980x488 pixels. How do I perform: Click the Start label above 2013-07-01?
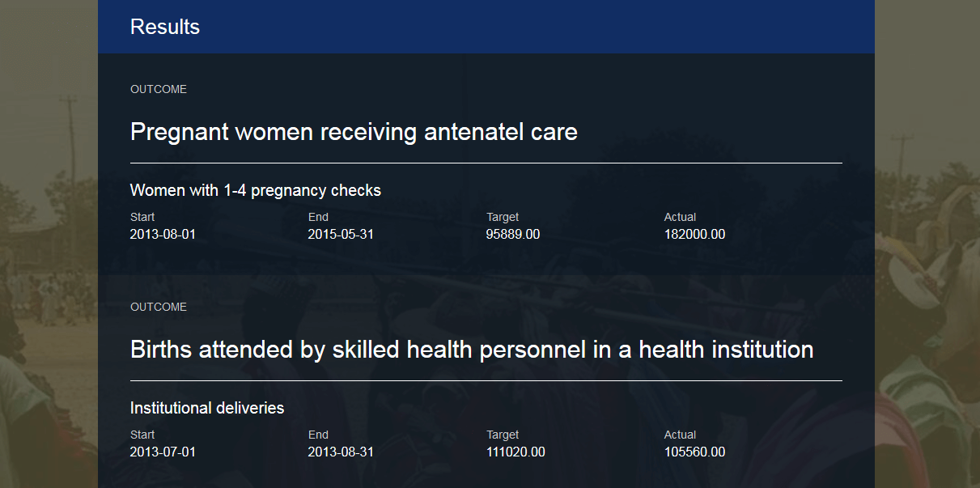click(142, 435)
